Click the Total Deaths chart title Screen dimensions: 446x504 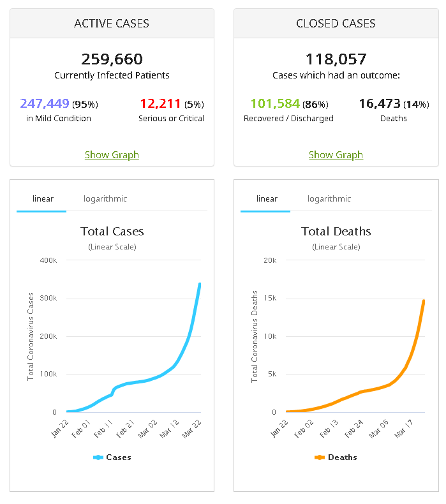336,232
